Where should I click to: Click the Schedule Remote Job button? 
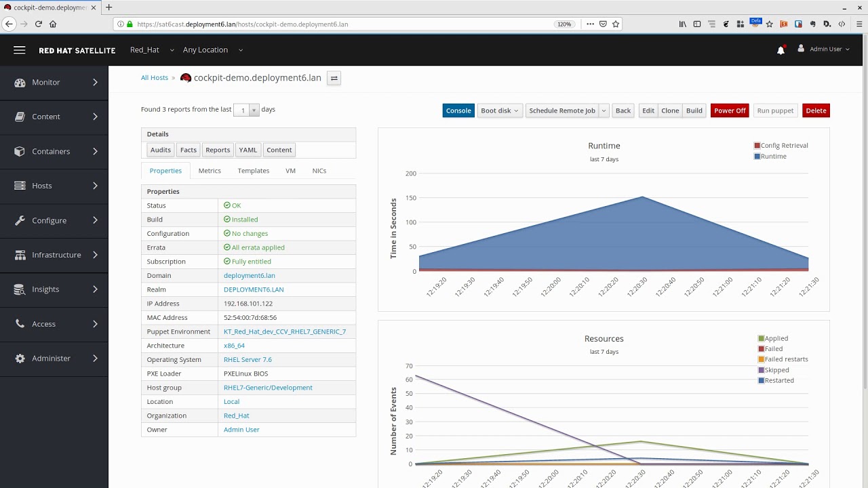562,110
